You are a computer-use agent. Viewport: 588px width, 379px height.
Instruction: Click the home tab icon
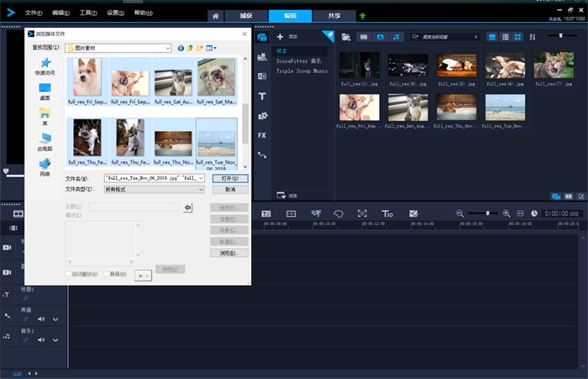[x=217, y=16]
